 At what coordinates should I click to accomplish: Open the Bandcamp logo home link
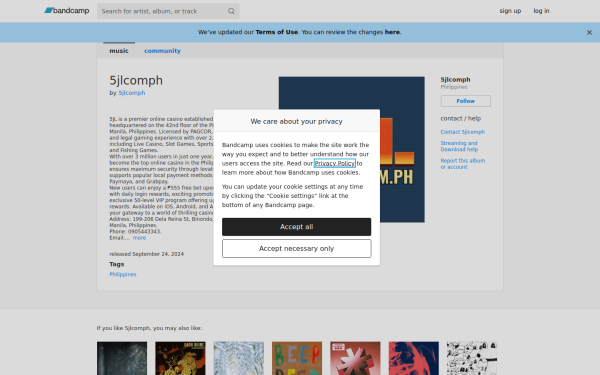point(67,11)
